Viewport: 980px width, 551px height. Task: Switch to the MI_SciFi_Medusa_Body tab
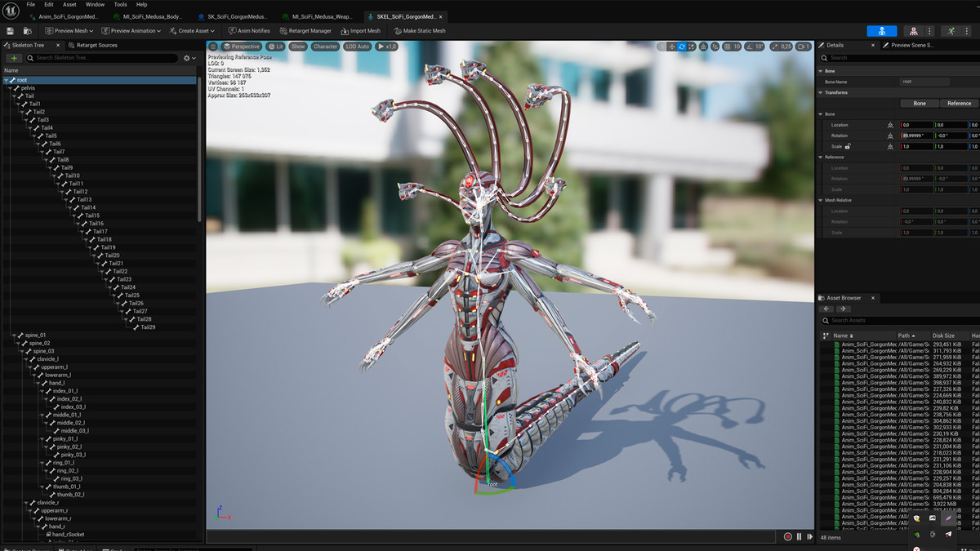pos(147,16)
